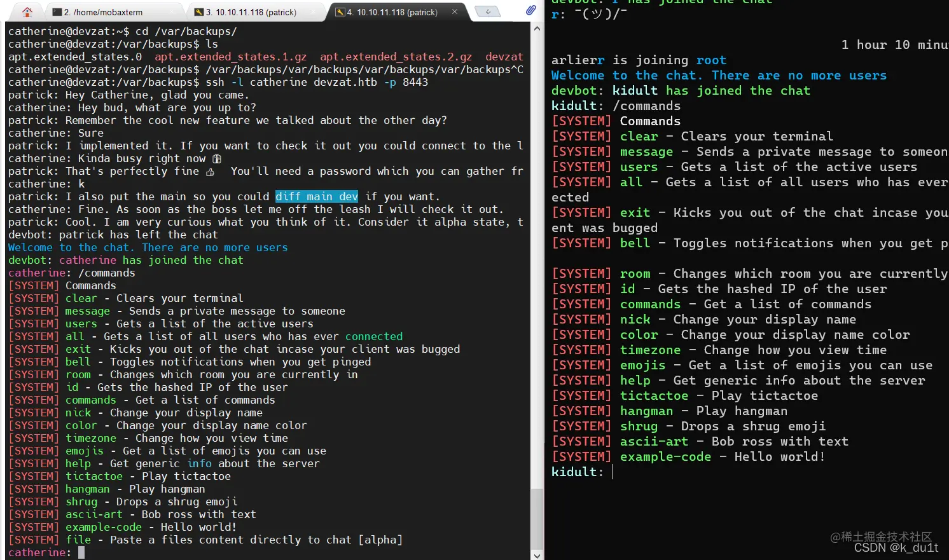Click 'message' in right pane command list

647,151
